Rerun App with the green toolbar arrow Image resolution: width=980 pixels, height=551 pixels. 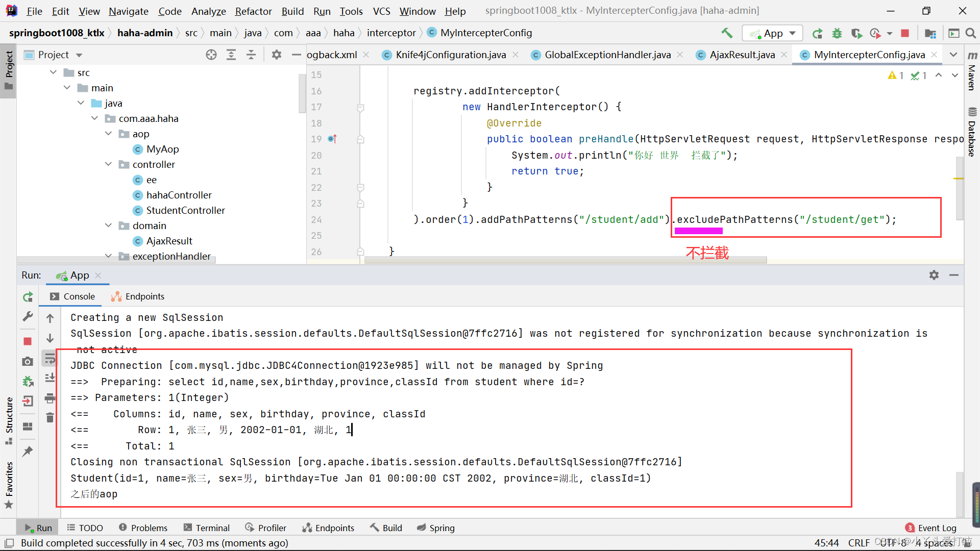pos(817,33)
